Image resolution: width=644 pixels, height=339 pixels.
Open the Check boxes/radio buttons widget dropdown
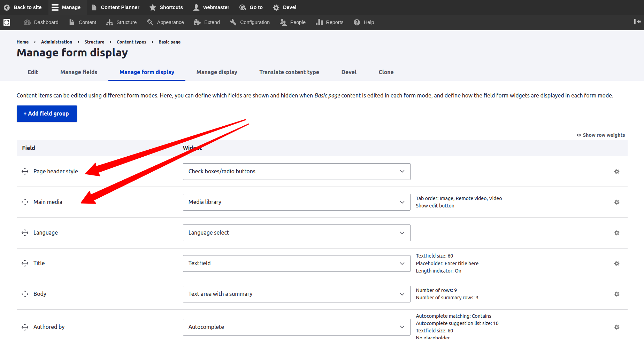(296, 172)
